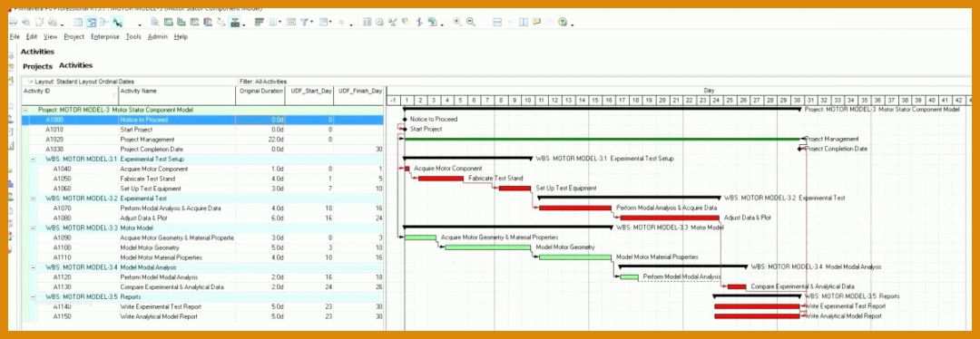Select activity A1130 Compare Experimental & Analytical Data

pyautogui.click(x=202, y=287)
